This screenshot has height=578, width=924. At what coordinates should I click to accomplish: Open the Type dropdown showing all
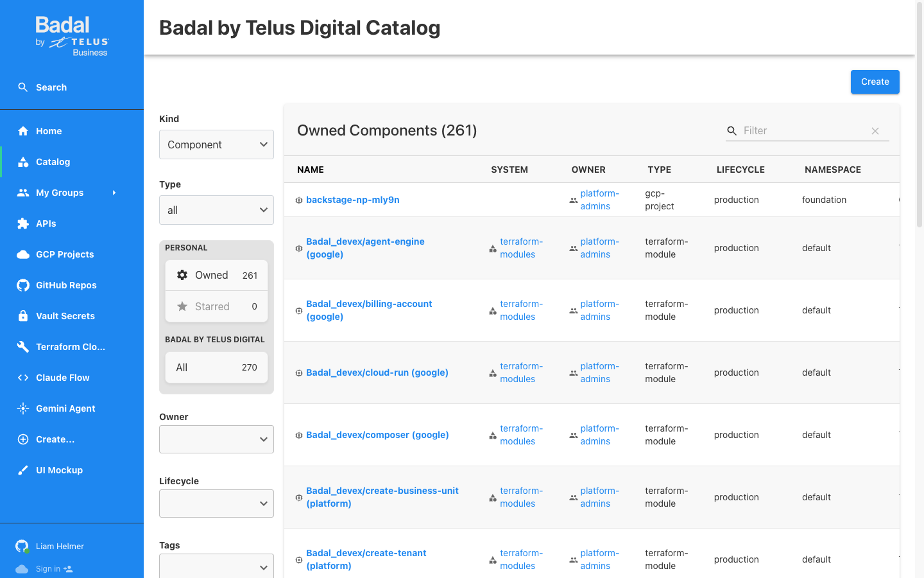216,210
